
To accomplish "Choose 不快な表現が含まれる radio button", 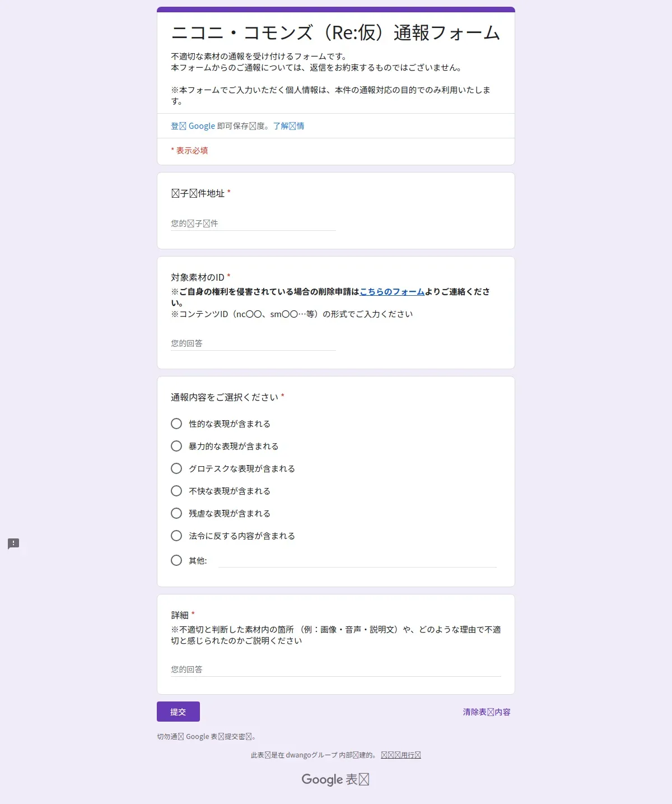I will [176, 491].
